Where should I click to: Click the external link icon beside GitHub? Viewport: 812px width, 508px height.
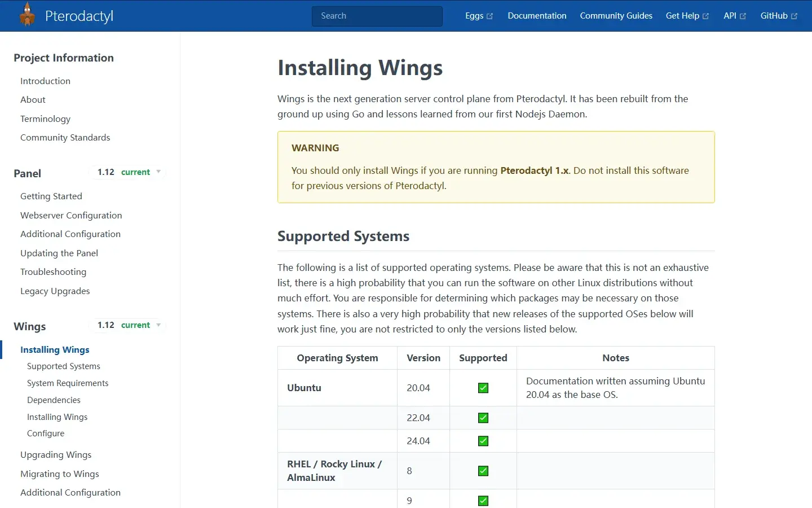click(x=794, y=16)
